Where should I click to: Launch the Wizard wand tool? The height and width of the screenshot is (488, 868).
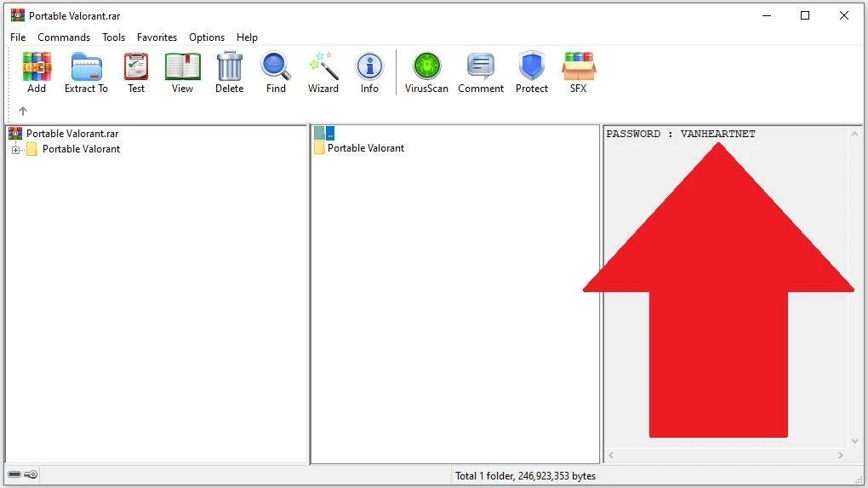tap(323, 72)
